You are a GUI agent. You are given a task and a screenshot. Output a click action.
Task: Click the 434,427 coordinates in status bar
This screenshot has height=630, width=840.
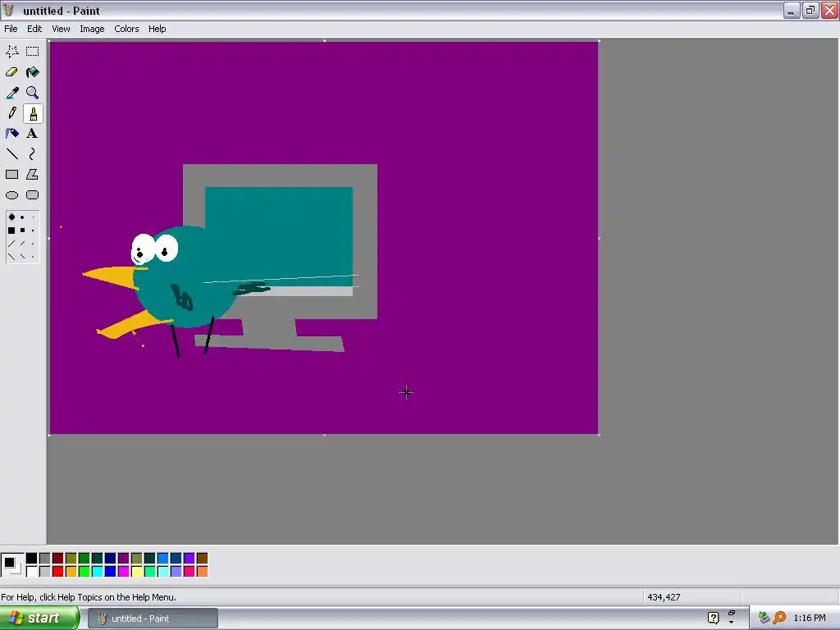664,597
